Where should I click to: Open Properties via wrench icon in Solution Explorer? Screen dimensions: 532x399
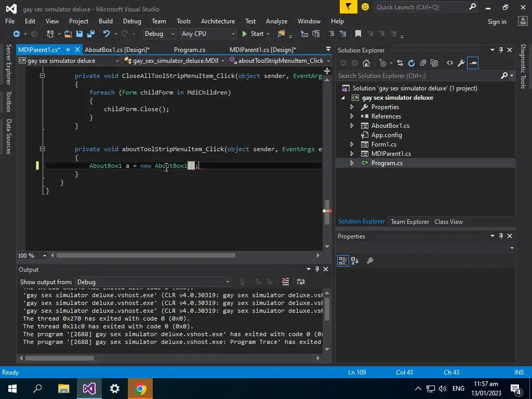[461, 63]
